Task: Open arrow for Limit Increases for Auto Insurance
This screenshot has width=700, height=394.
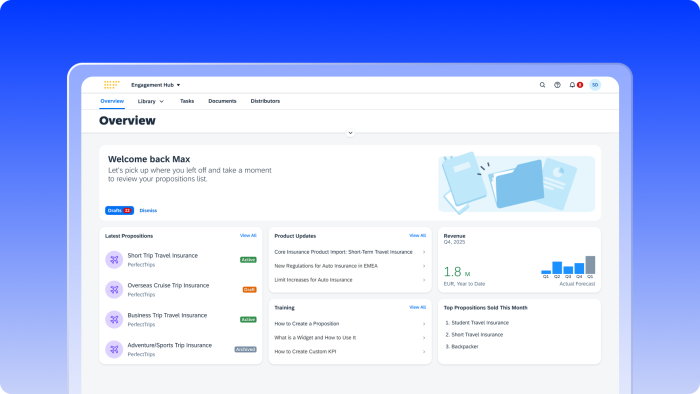Action: tap(424, 280)
